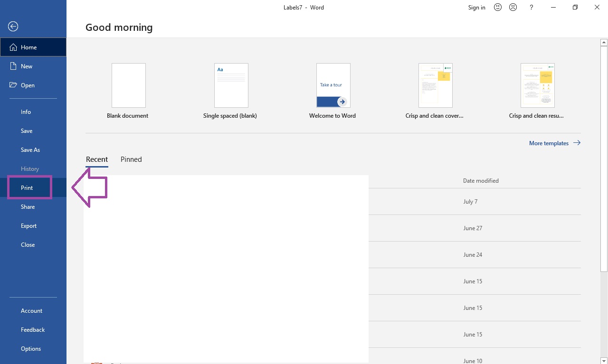The image size is (608, 364).
Task: Switch to the Pinned tab
Action: pyautogui.click(x=131, y=159)
